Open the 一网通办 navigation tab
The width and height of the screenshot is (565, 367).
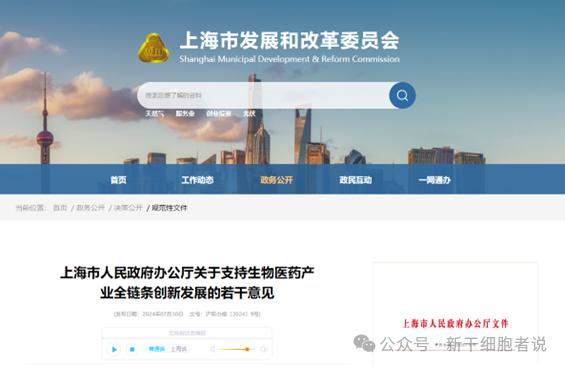(435, 180)
